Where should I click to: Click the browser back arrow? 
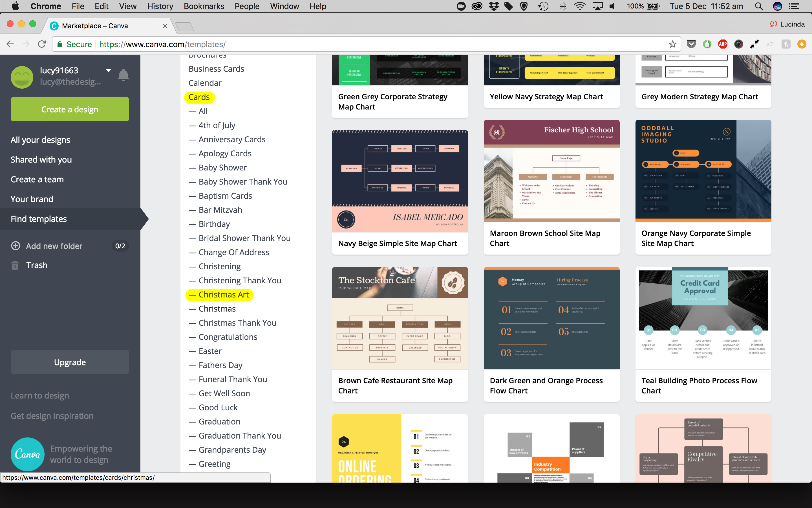10,44
